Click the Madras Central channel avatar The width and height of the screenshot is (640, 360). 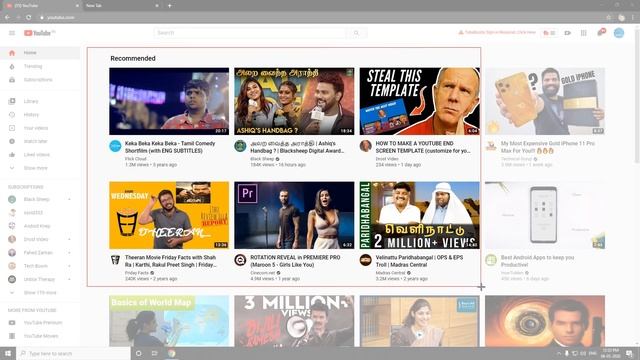pos(366,260)
